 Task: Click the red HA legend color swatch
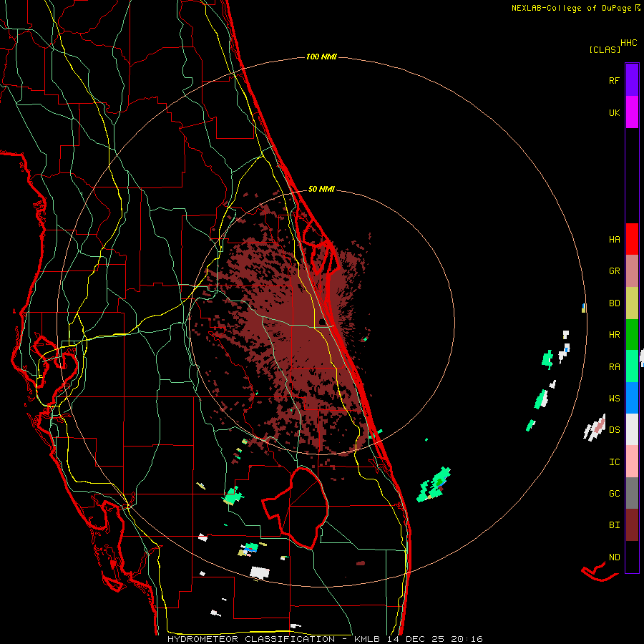click(x=632, y=239)
